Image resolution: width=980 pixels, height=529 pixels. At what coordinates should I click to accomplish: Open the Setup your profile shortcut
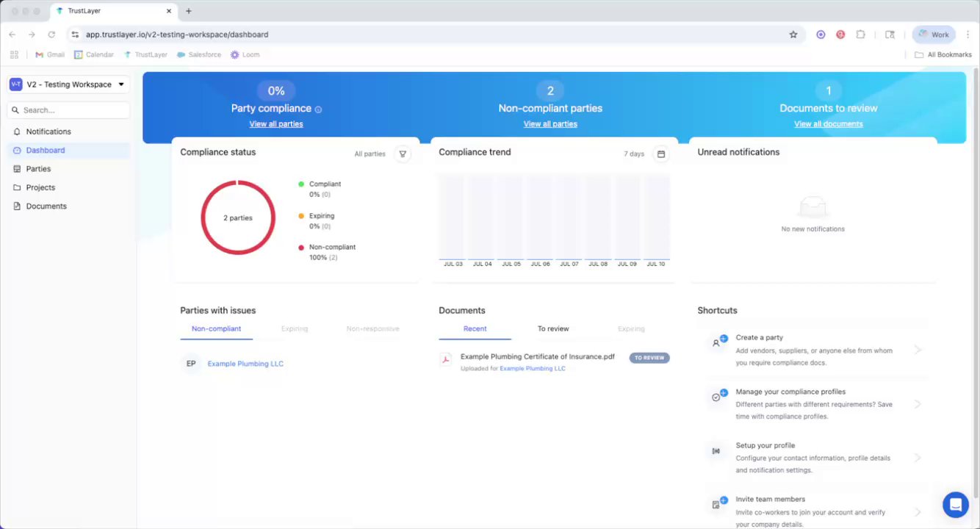coord(814,458)
